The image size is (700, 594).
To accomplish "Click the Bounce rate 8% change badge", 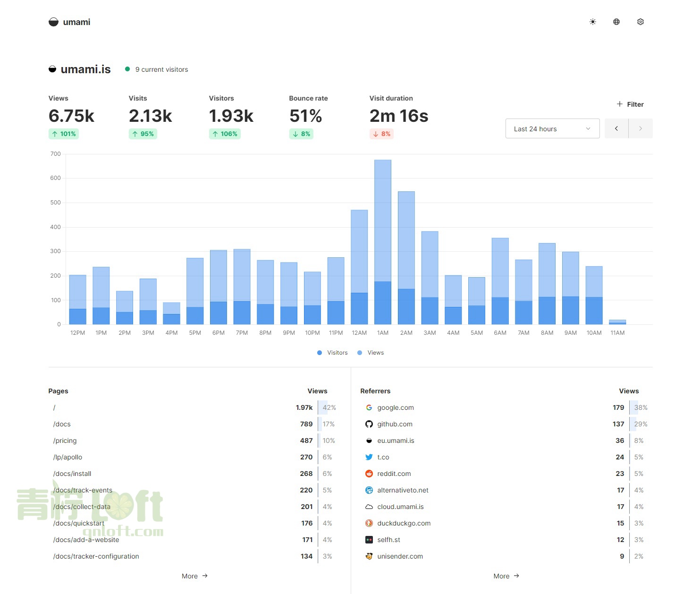I will tap(301, 134).
